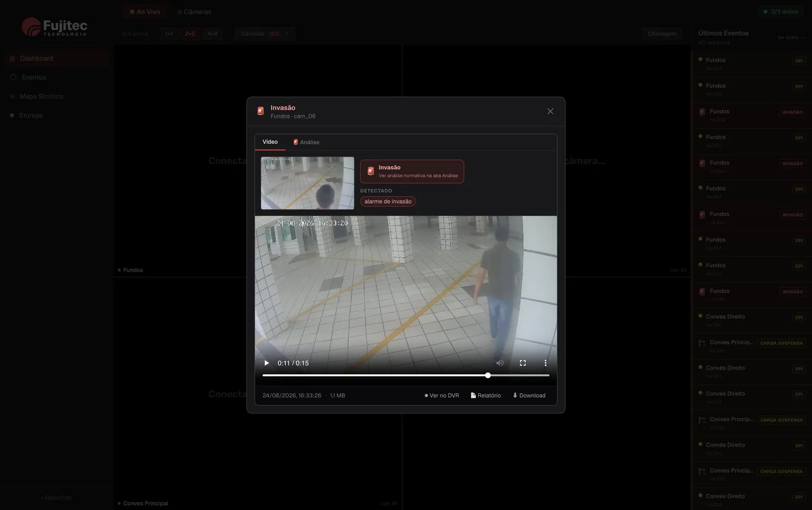Select the 'alarme de invasão' tag
The width and height of the screenshot is (812, 510).
tap(388, 202)
